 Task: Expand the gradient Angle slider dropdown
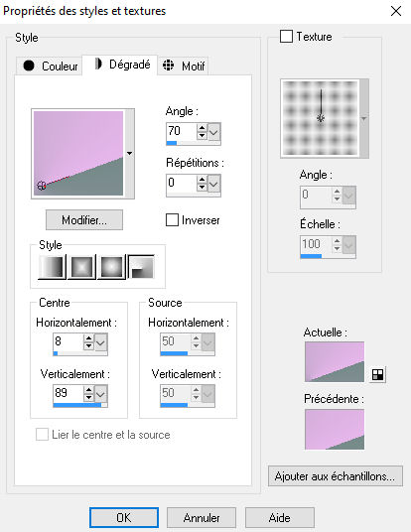coord(213,132)
